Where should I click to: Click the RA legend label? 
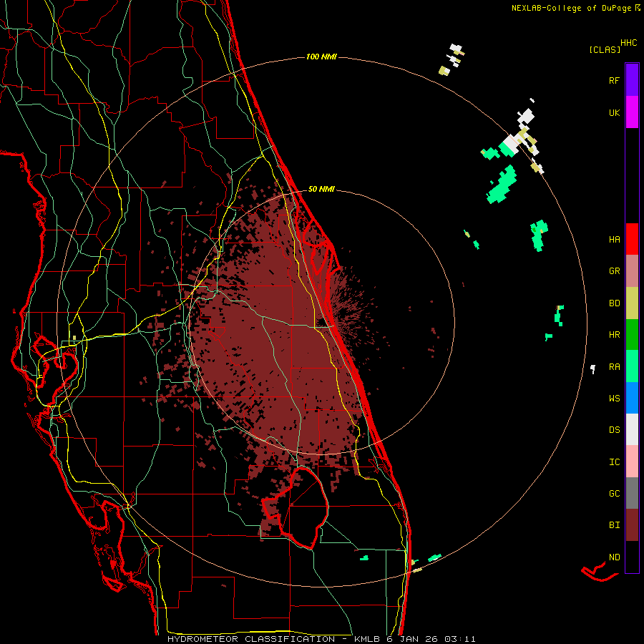pos(614,367)
